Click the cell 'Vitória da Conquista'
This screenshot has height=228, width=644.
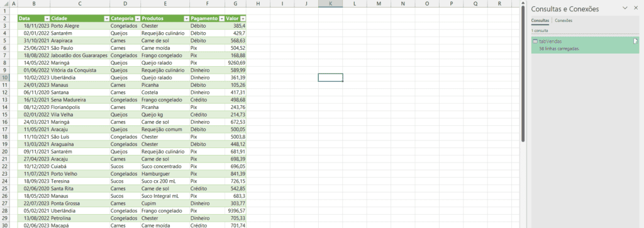click(x=80, y=71)
